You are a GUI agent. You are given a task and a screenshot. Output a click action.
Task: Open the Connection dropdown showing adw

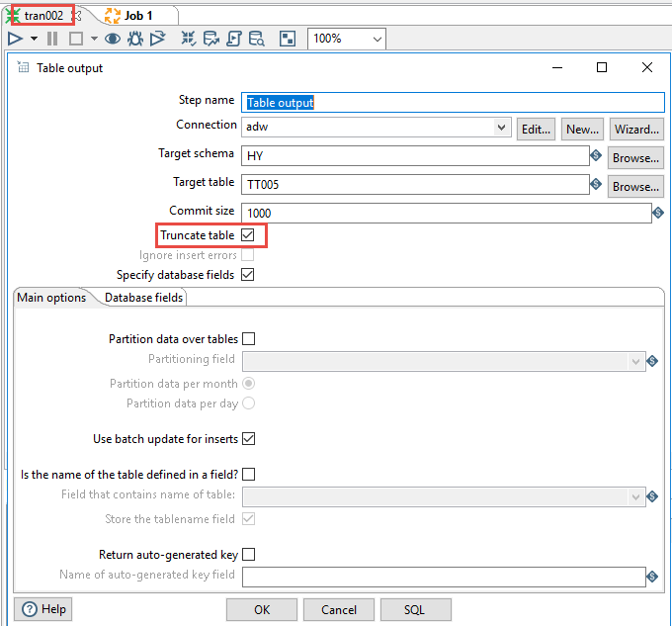500,129
